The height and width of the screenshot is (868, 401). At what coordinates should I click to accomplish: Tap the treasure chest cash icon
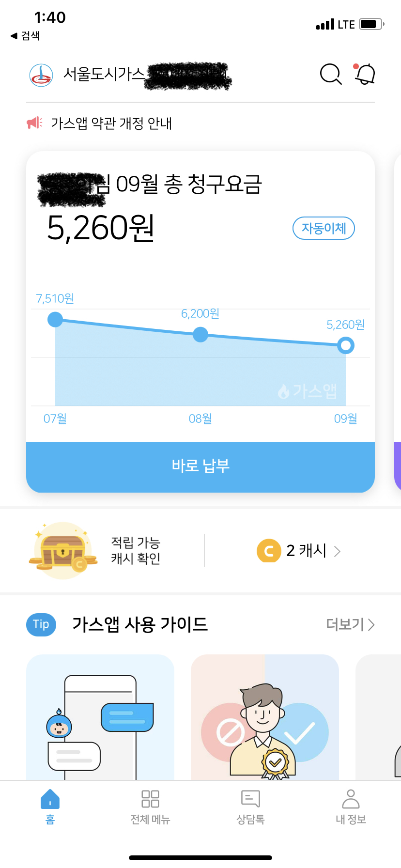click(x=61, y=551)
